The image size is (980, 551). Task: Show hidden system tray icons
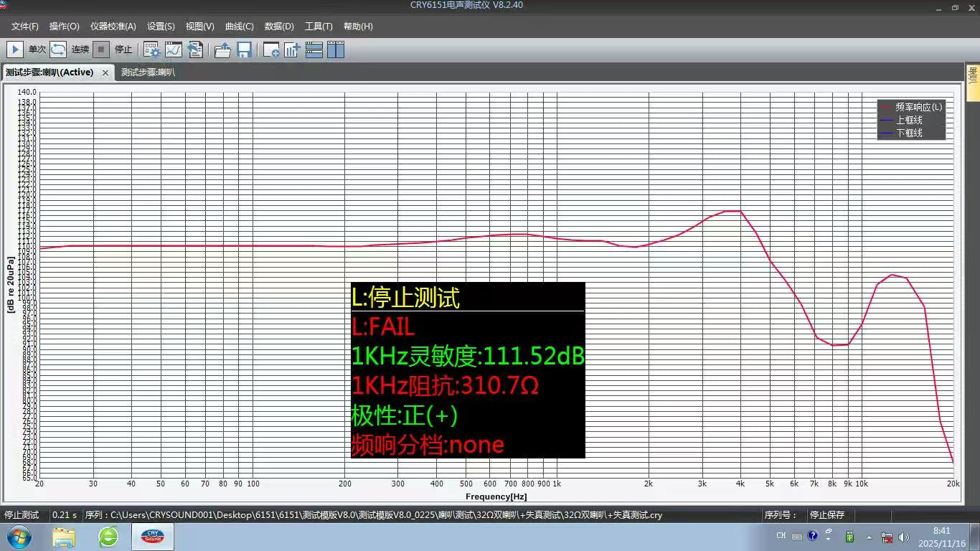pos(869,537)
